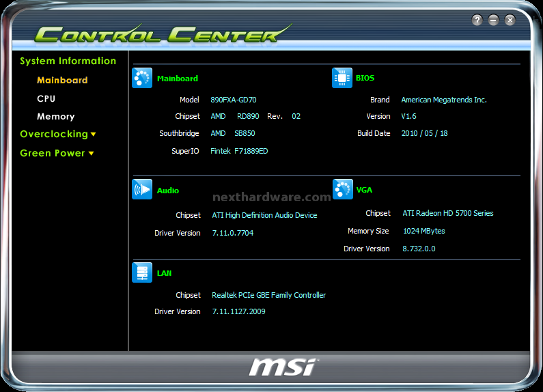The width and height of the screenshot is (543, 392).
Task: Open the Green Power section
Action: (x=53, y=153)
